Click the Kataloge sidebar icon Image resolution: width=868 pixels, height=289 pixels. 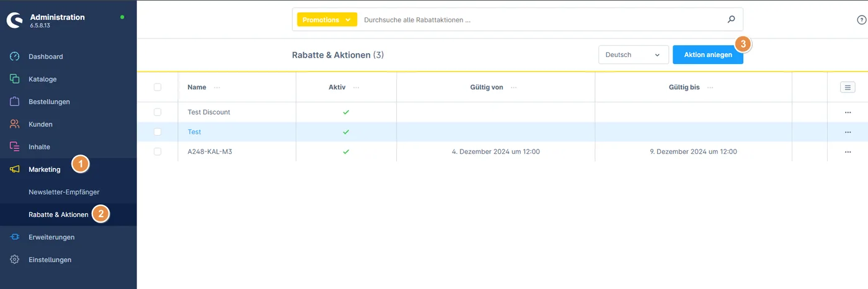coord(15,79)
